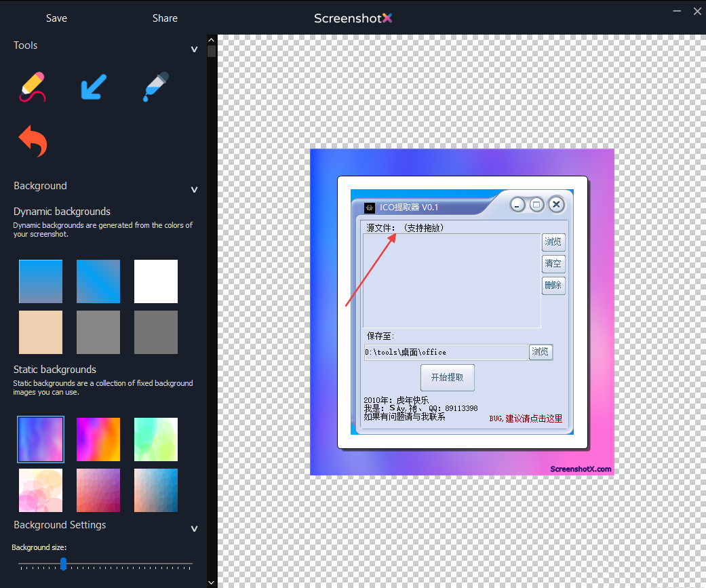The height and width of the screenshot is (588, 706).
Task: Click the sidebar scrollbar down arrow
Action: click(212, 582)
